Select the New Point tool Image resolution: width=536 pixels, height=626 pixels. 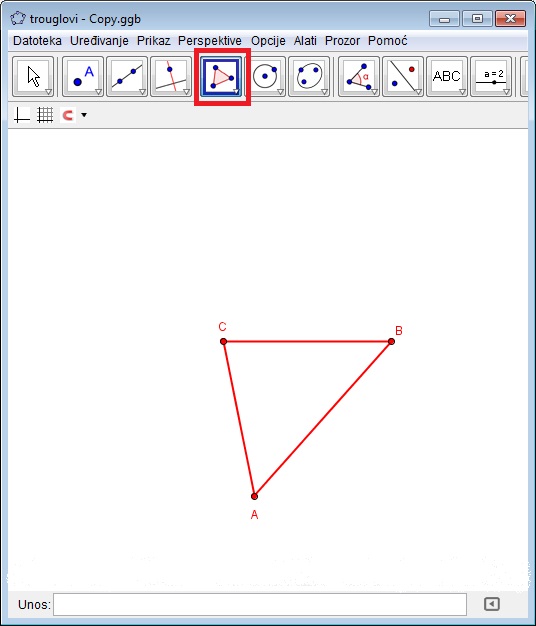(83, 77)
